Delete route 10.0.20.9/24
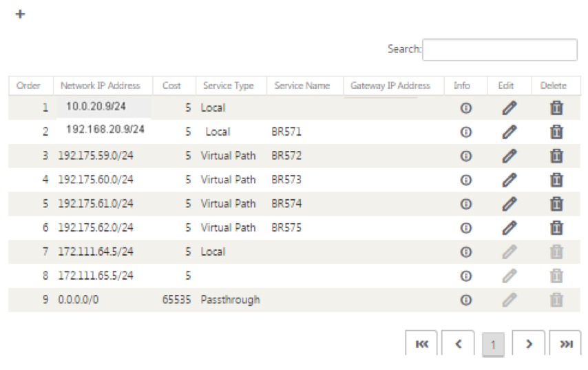 [x=556, y=108]
